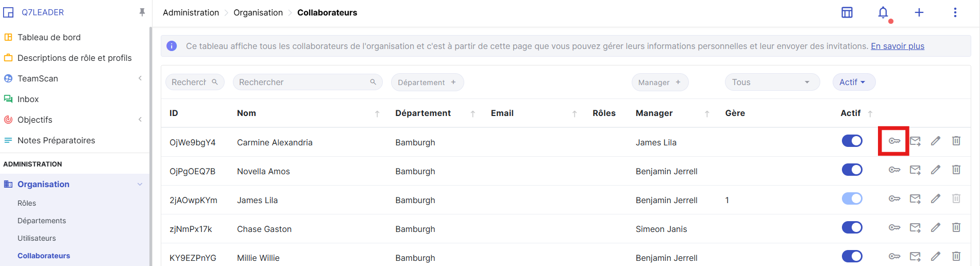This screenshot has height=266, width=980.
Task: Disable active status for Novella Amos
Action: point(852,170)
